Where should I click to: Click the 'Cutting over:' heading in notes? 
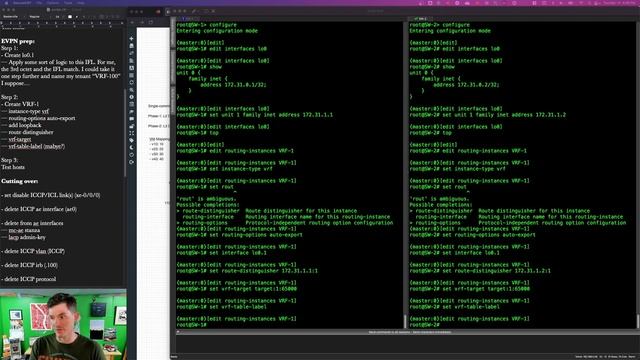pyautogui.click(x=20, y=181)
